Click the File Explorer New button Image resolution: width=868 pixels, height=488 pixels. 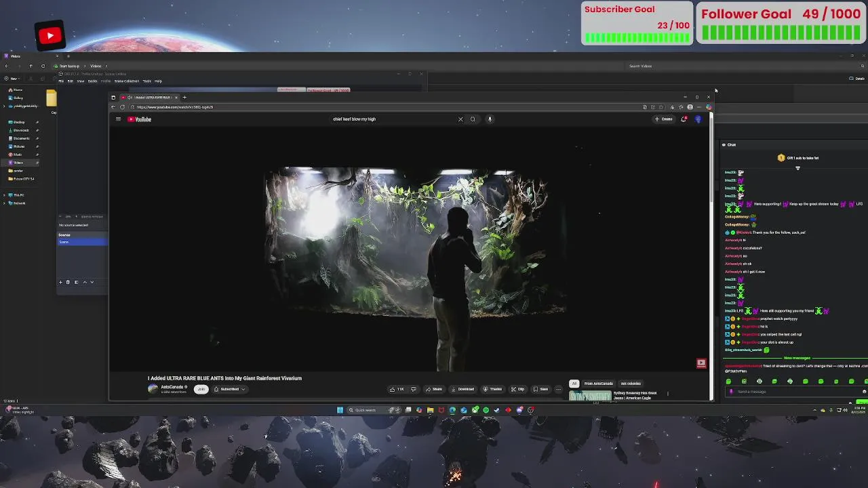click(12, 79)
